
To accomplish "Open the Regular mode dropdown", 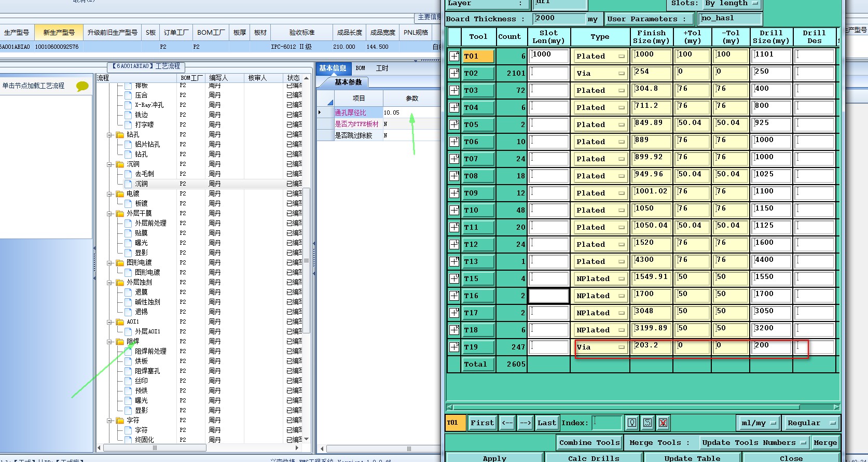I will pyautogui.click(x=811, y=423).
